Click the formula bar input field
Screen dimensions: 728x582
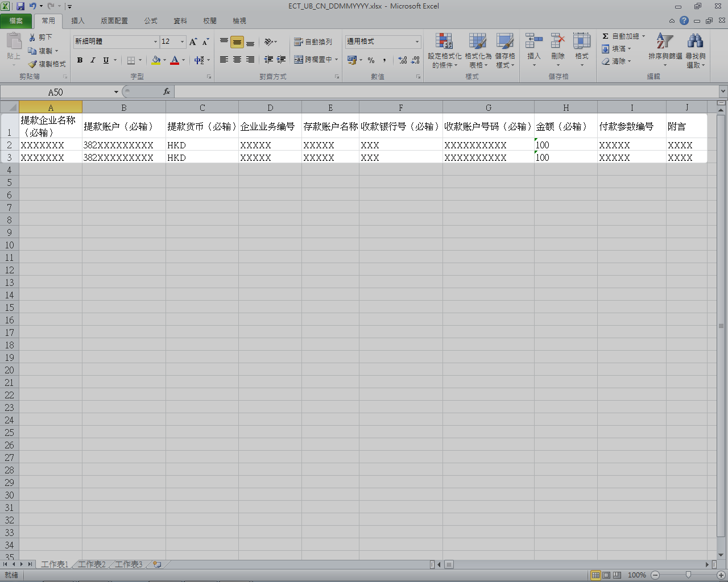click(444, 92)
